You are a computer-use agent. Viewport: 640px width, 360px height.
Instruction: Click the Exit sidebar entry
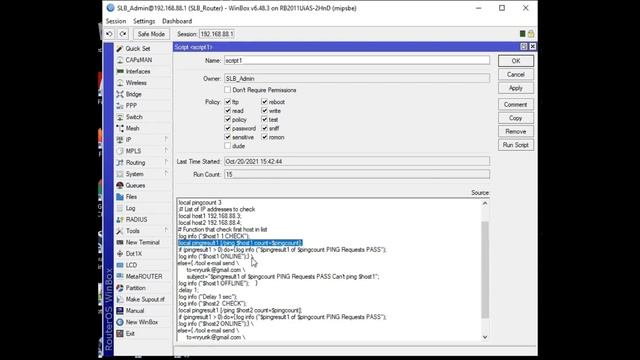130,334
